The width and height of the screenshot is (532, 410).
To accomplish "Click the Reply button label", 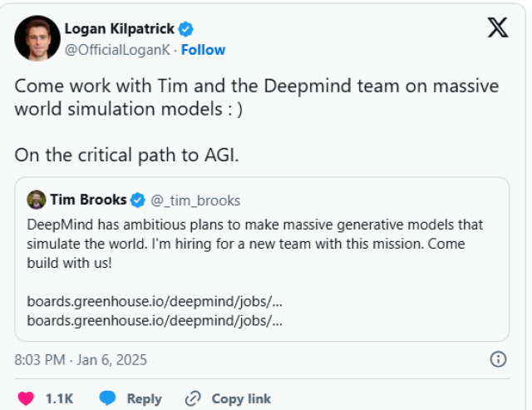I will click(144, 399).
